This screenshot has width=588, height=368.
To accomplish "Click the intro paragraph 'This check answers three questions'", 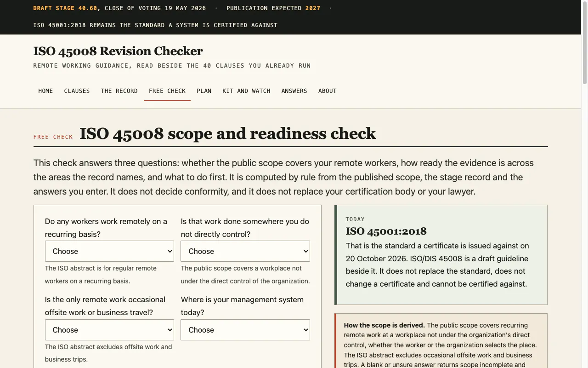I will click(283, 177).
